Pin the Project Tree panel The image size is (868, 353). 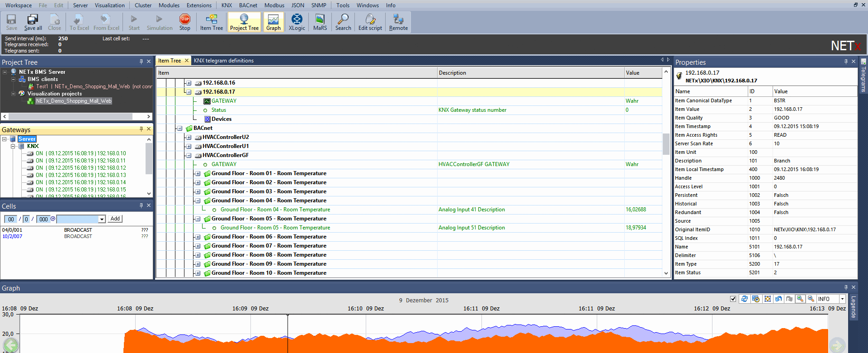(x=141, y=62)
